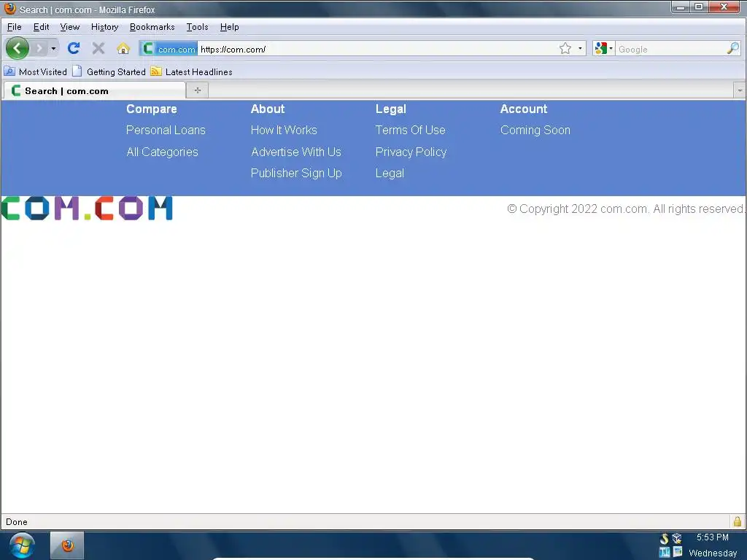Open the Windows Start orb
The height and width of the screenshot is (560, 747).
(22, 545)
